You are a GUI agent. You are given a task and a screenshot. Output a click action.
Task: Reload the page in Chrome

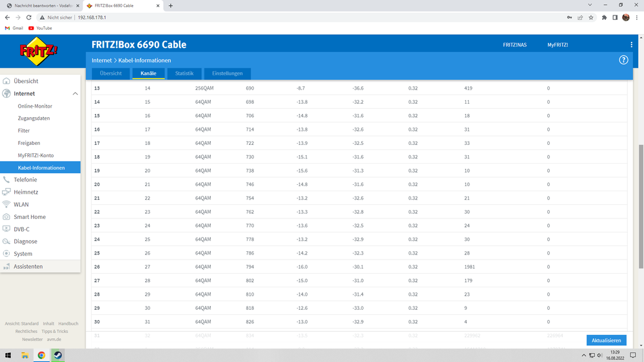pyautogui.click(x=29, y=17)
